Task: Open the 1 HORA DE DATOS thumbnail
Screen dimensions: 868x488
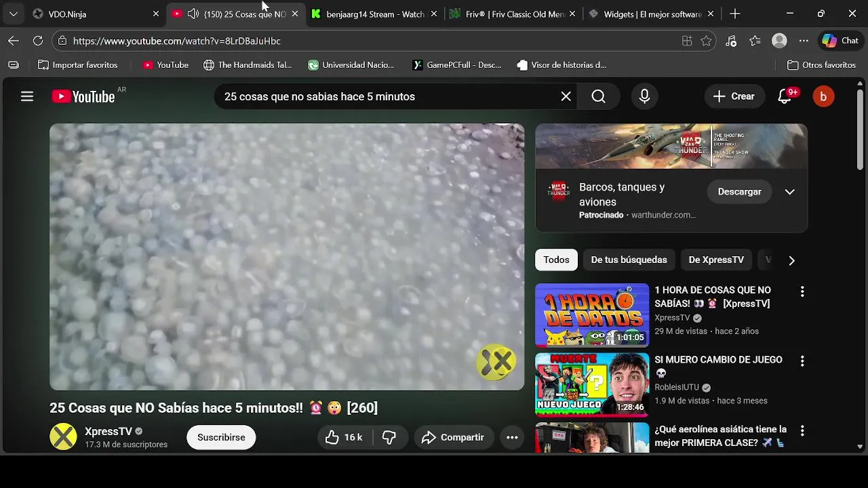Action: click(592, 315)
